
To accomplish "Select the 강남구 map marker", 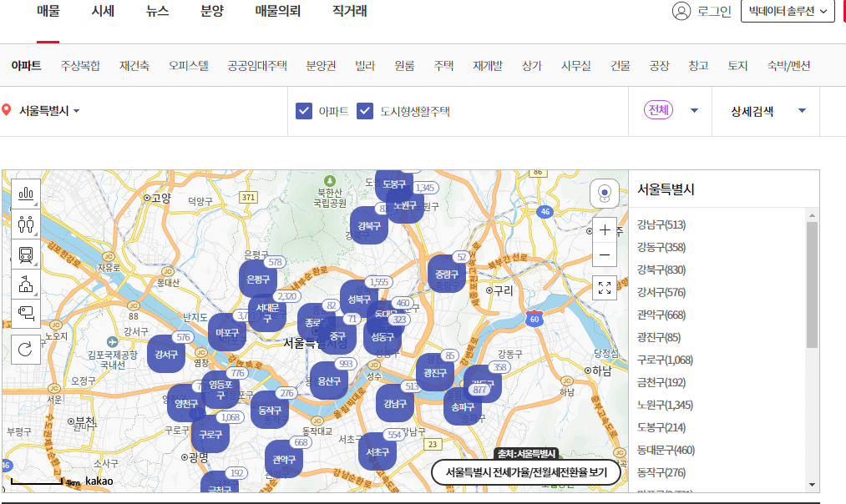I will tap(395, 403).
